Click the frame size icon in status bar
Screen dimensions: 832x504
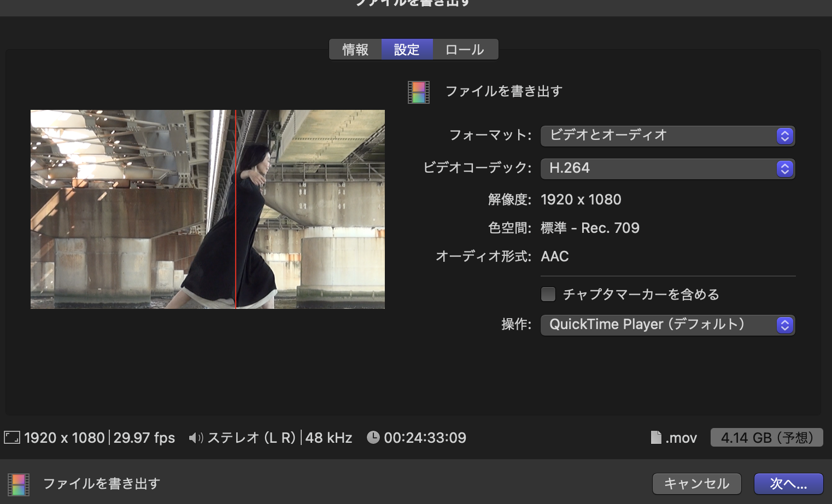12,437
